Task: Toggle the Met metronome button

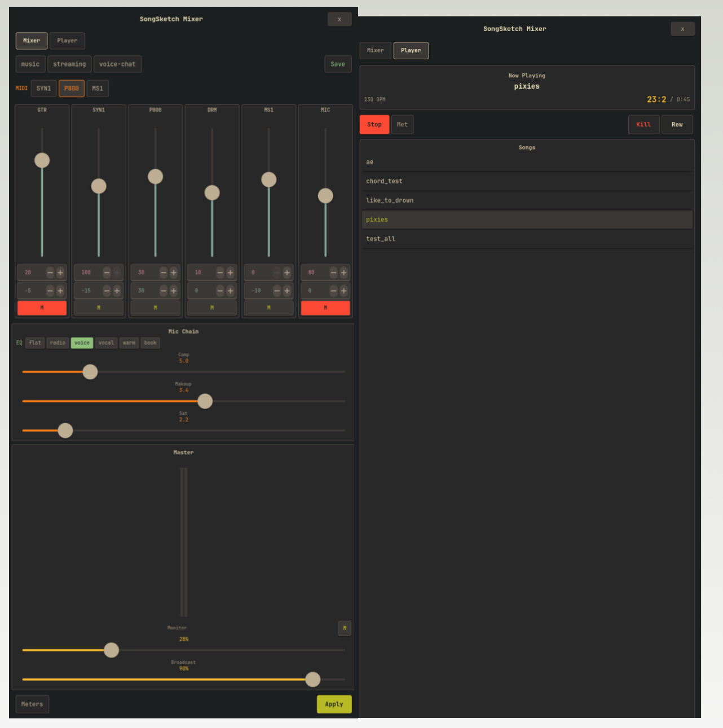Action: tap(402, 125)
